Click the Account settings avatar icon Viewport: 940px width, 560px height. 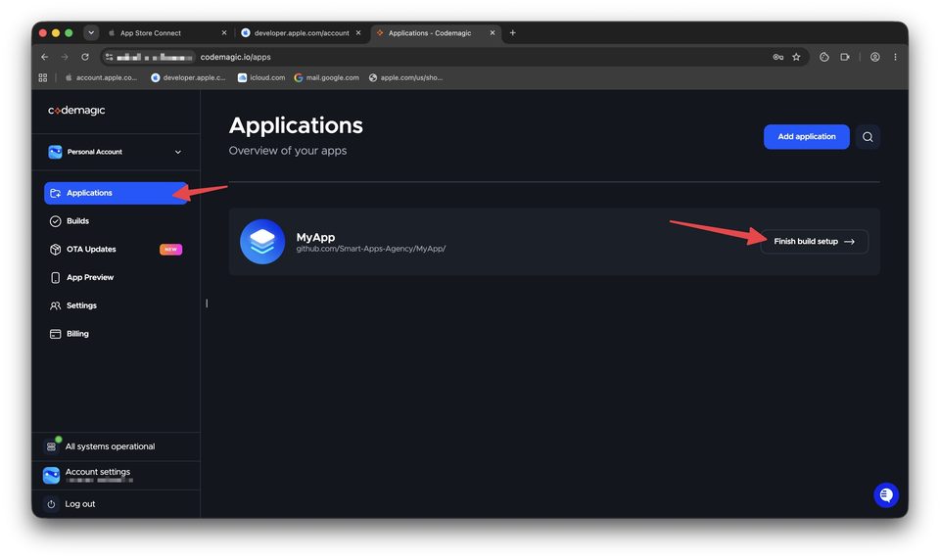coord(52,476)
